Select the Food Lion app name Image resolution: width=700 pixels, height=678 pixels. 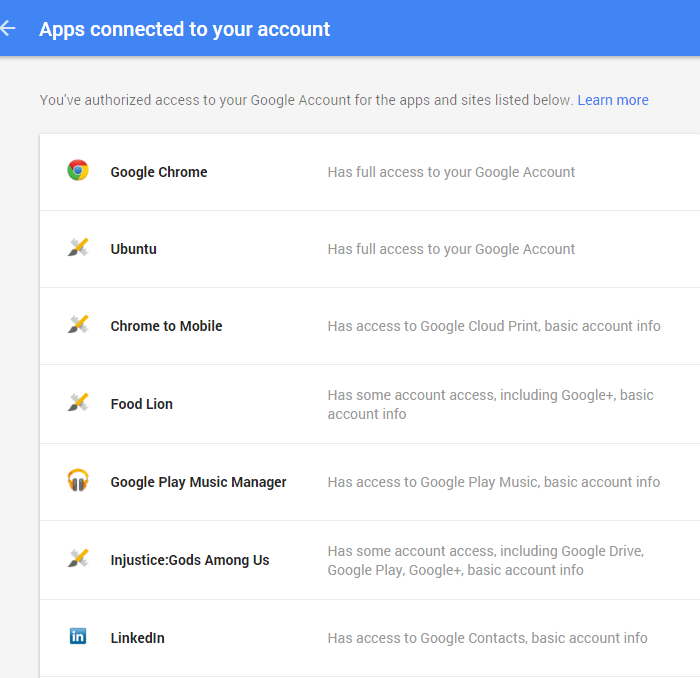coord(141,404)
